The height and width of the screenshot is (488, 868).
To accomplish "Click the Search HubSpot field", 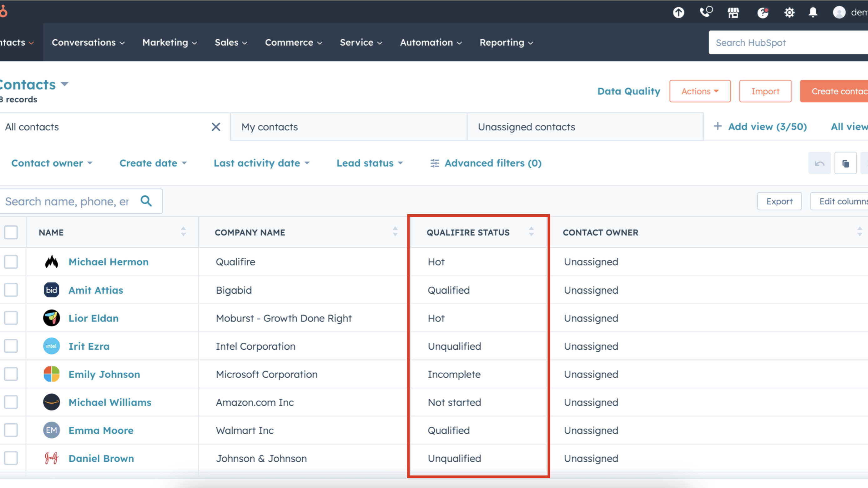I will (789, 43).
